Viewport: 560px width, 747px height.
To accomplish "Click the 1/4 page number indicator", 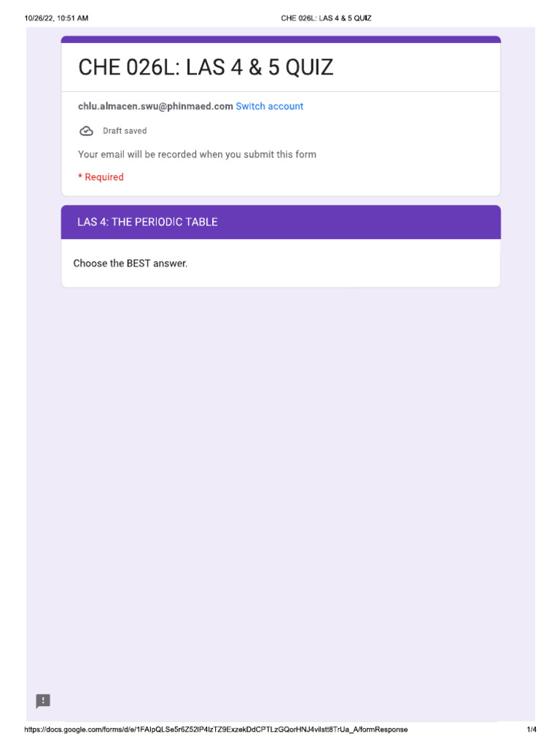I will point(532,729).
